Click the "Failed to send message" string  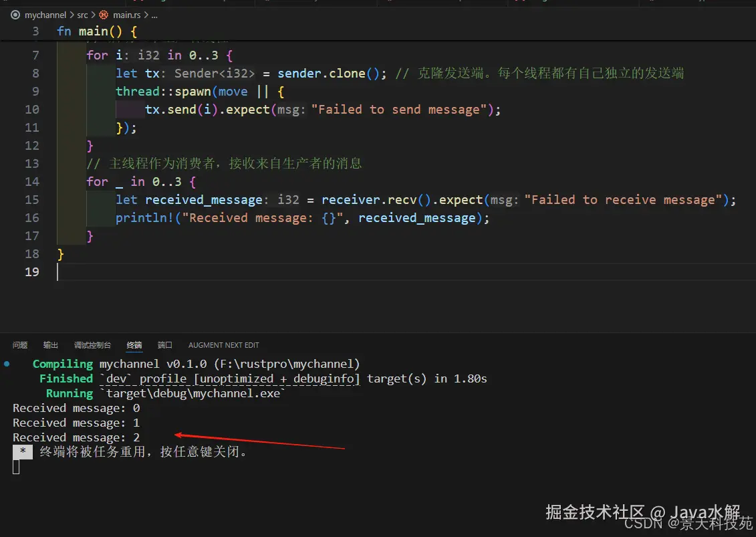[399, 110]
